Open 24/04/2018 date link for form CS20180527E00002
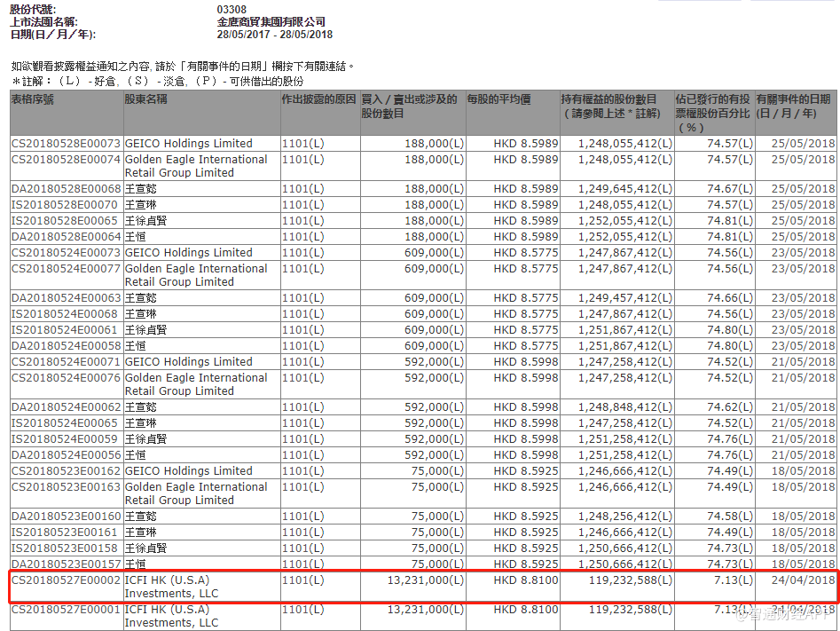This screenshot has width=840, height=631. click(803, 580)
